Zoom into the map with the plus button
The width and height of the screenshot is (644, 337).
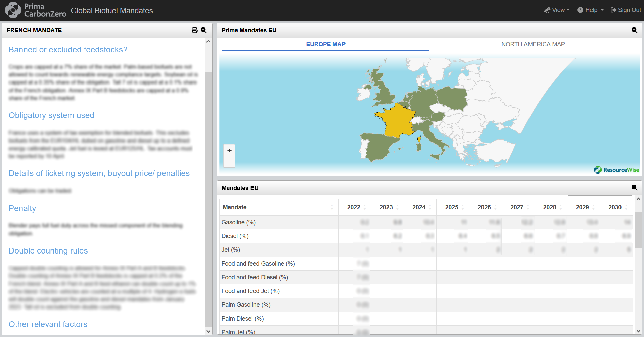pos(229,150)
